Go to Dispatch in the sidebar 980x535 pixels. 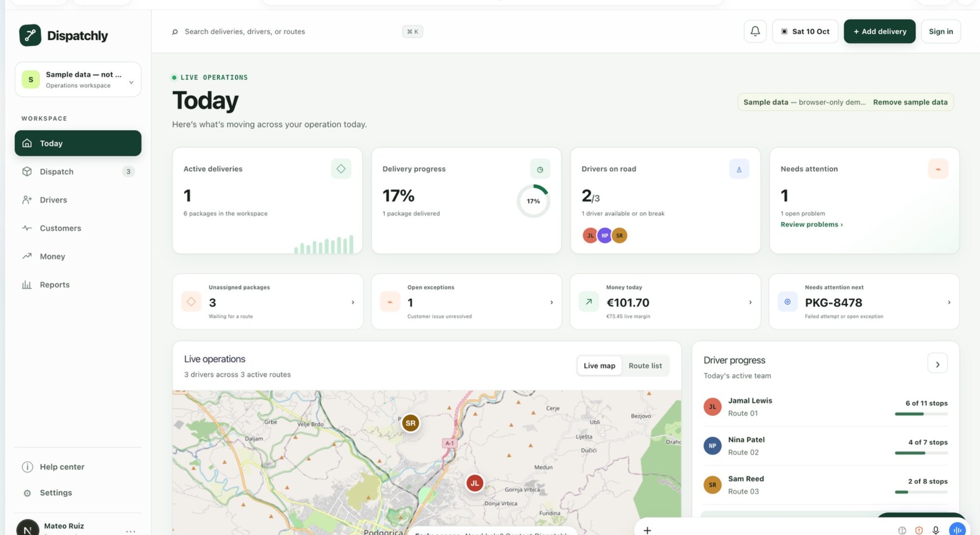coord(78,172)
